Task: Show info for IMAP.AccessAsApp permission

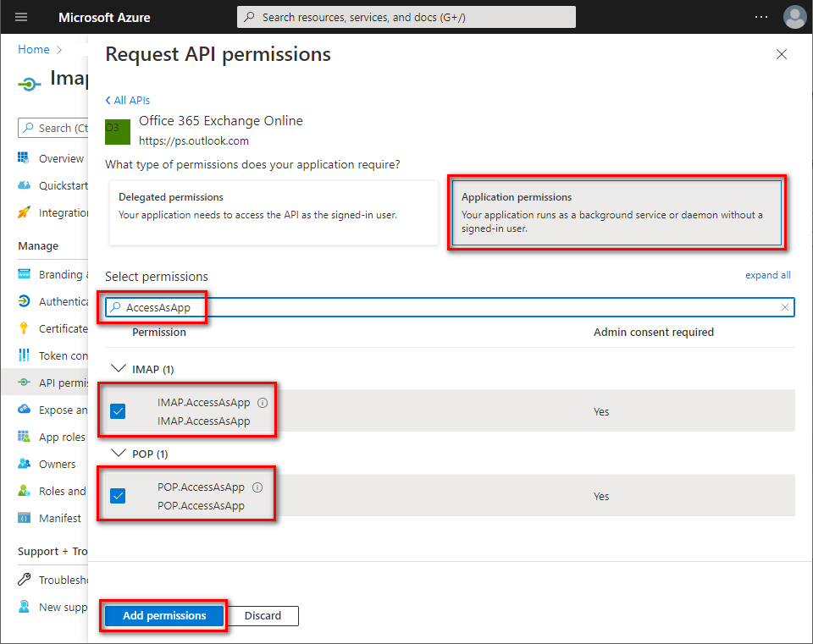Action: coord(263,403)
